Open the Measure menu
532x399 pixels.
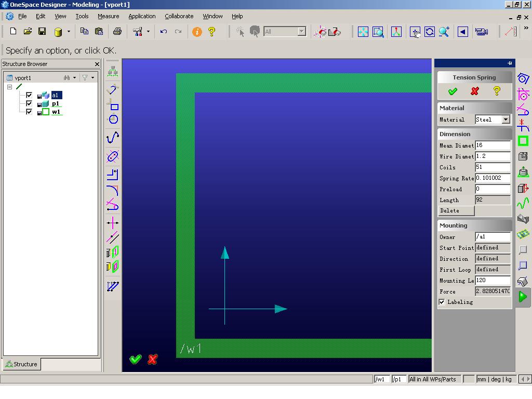point(108,16)
